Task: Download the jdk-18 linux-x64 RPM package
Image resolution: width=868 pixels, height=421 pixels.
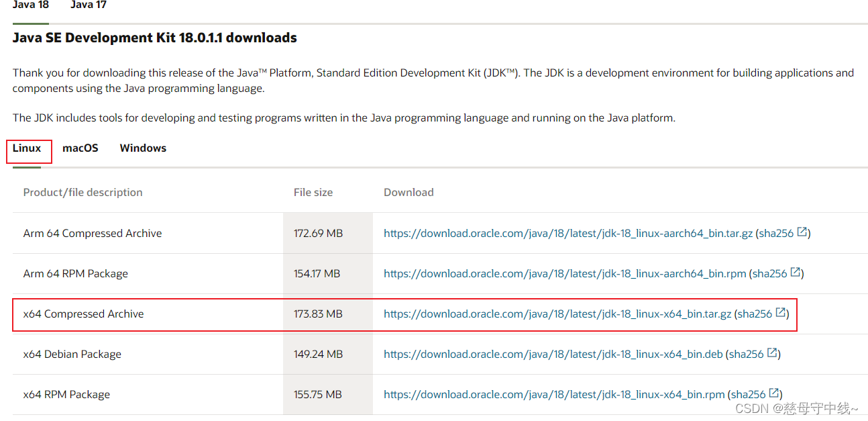Action: coord(550,394)
